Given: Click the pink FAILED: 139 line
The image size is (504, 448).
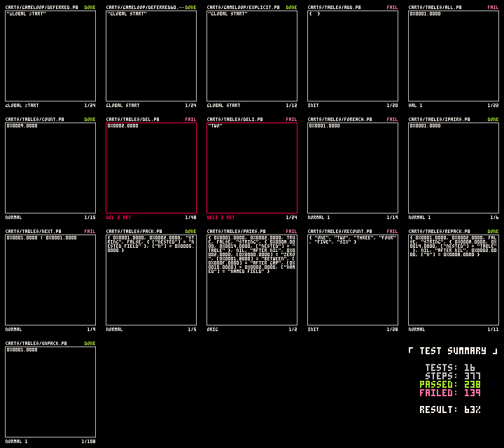Looking at the screenshot, I should pos(450,393).
